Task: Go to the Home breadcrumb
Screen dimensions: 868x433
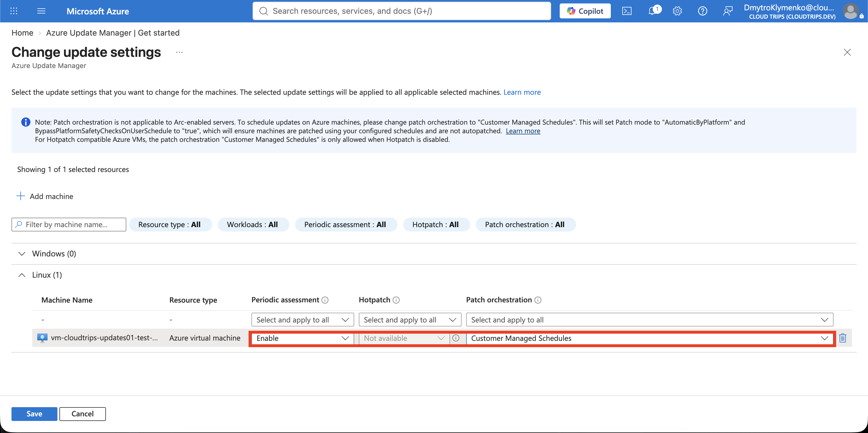Action: 22,33
